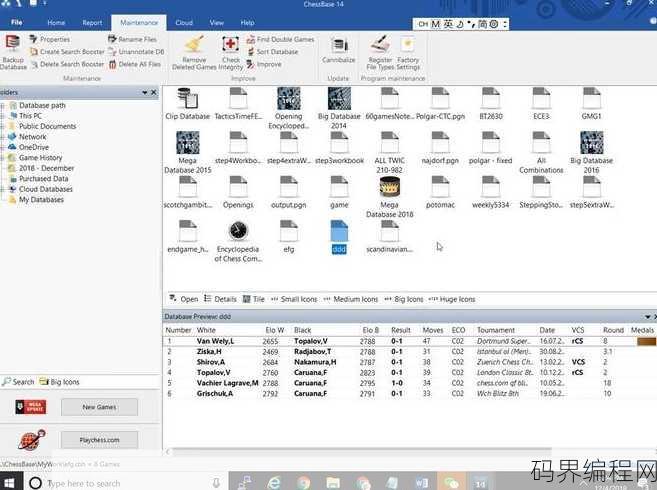Select Big Database 2014 icon

coord(339,108)
